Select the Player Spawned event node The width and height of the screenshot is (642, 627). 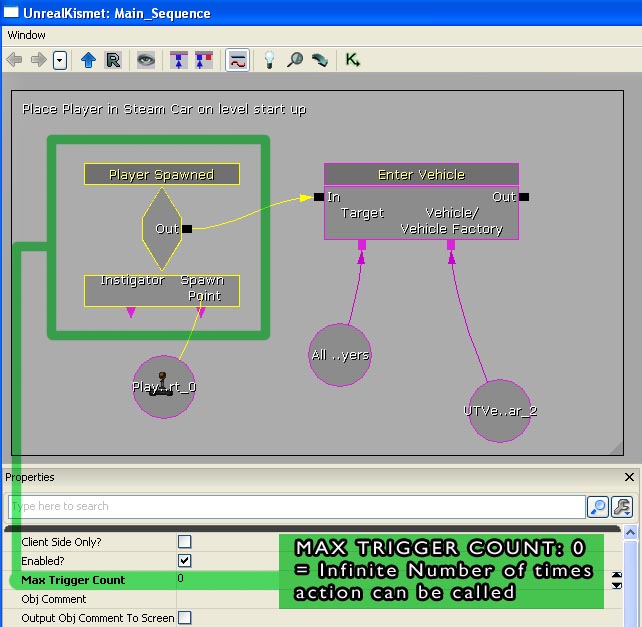(162, 174)
